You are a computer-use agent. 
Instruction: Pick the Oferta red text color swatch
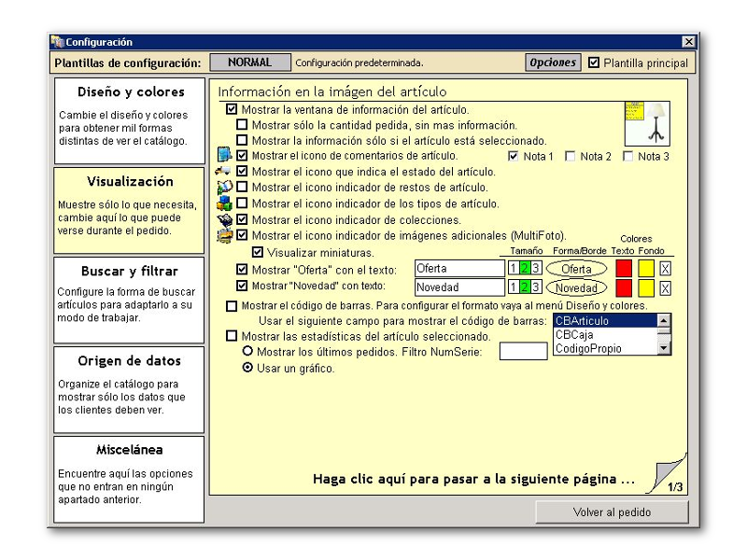624,269
